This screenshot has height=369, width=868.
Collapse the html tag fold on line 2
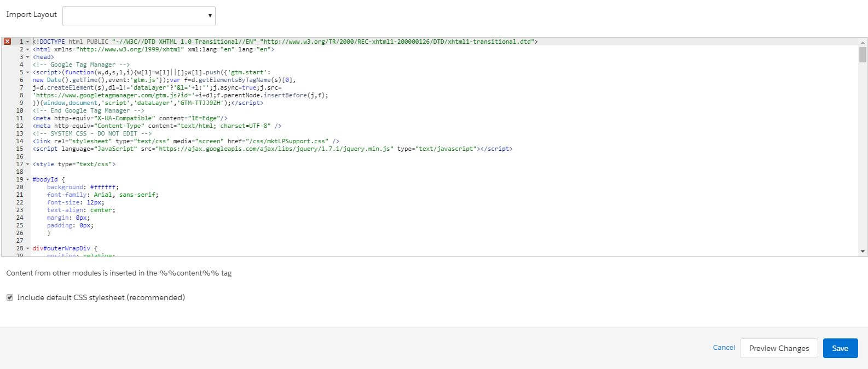click(x=28, y=49)
